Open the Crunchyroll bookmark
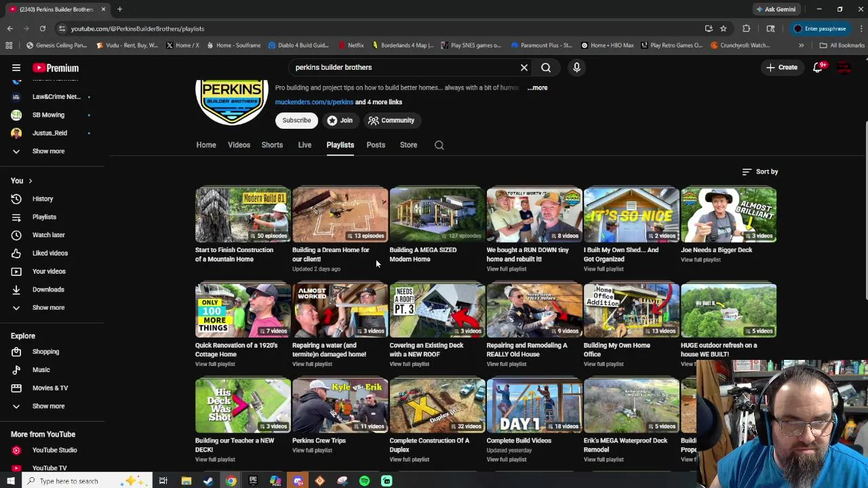868x488 pixels. pos(740,45)
